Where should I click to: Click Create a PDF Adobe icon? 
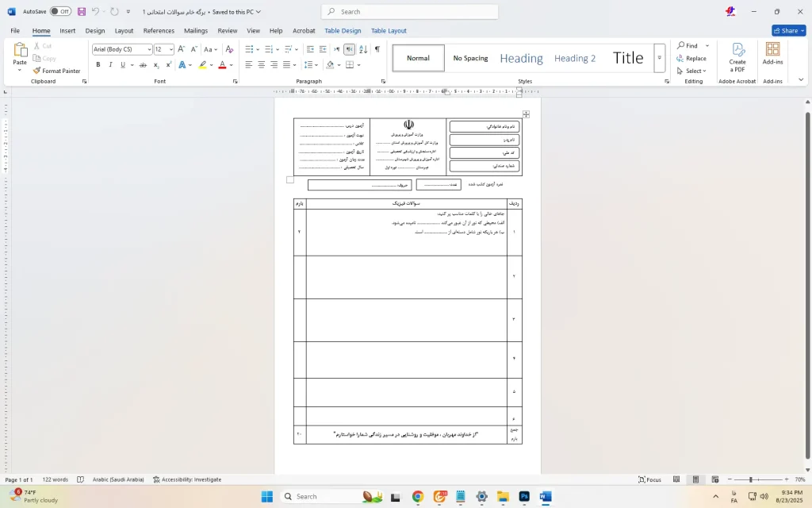coord(737,57)
